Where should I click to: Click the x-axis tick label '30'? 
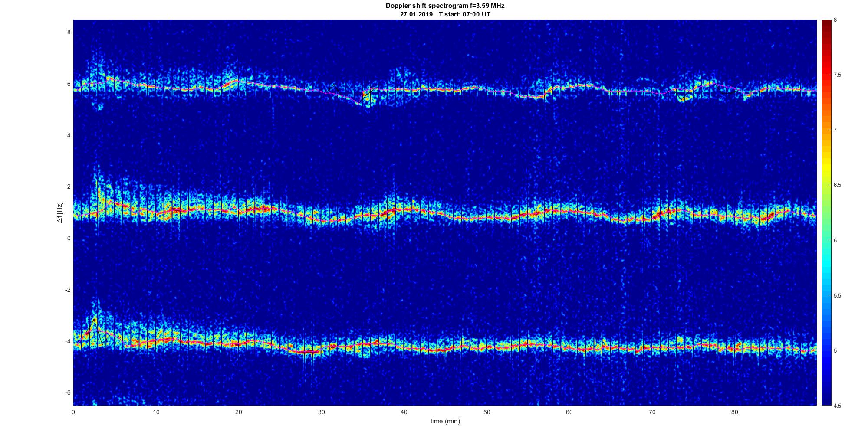point(321,412)
